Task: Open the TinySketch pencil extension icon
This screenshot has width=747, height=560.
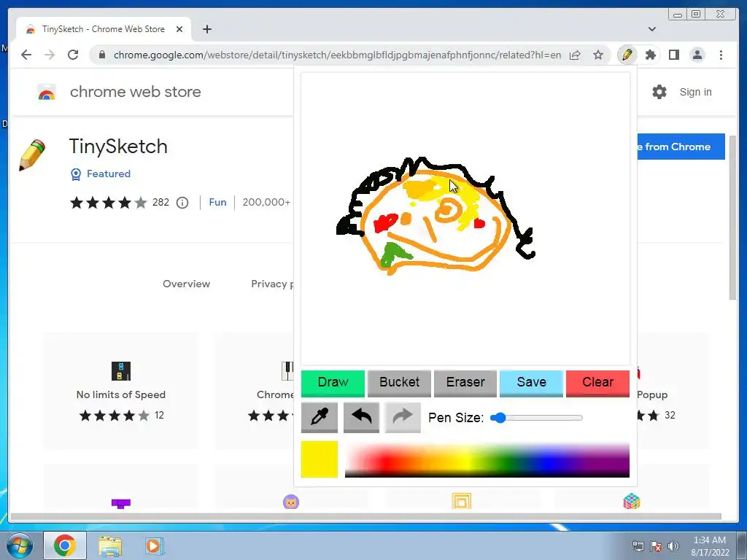Action: (627, 55)
